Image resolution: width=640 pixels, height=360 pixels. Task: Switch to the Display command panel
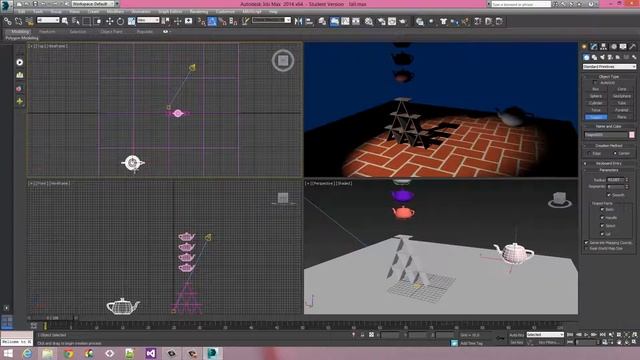click(623, 47)
